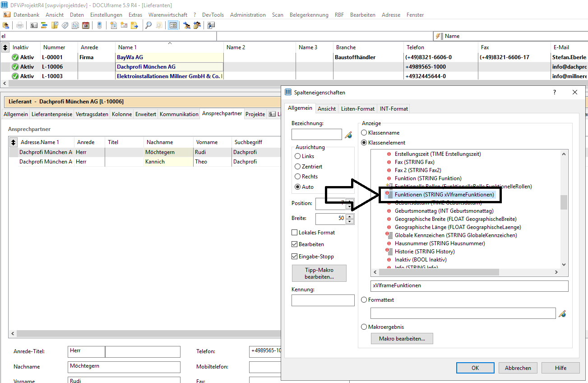
Task: Toggle the highlighted form view toolbar icon
Action: (x=173, y=25)
